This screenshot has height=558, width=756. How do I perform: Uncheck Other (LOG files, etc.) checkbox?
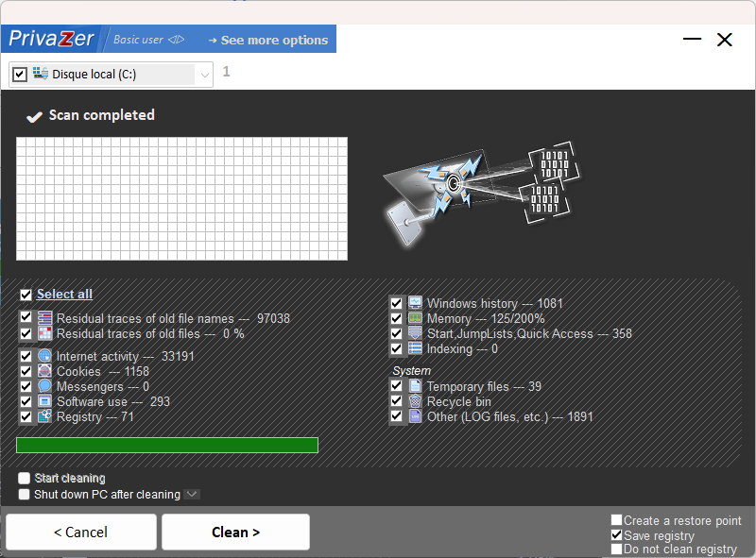[x=396, y=415]
